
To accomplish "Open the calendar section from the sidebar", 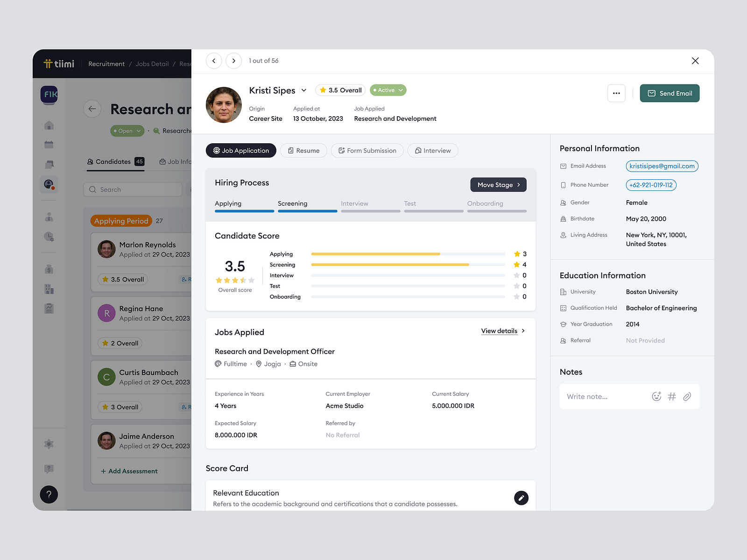I will click(49, 145).
